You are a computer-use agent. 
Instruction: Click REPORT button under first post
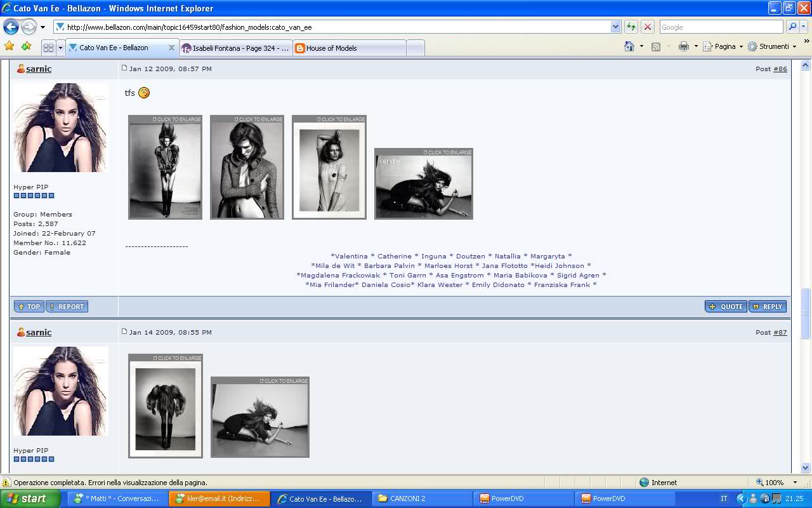click(67, 307)
